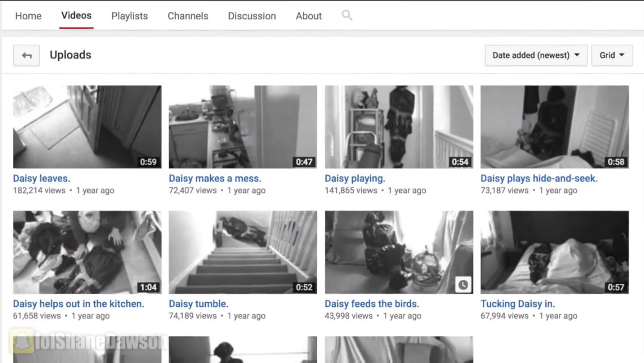Play the Daisy tumble staircase thumbnail (0:52)
644x363 pixels.
point(243,252)
